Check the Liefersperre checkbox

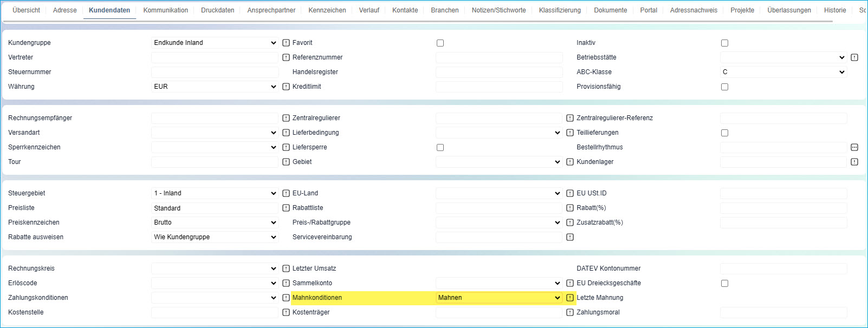[x=440, y=148]
